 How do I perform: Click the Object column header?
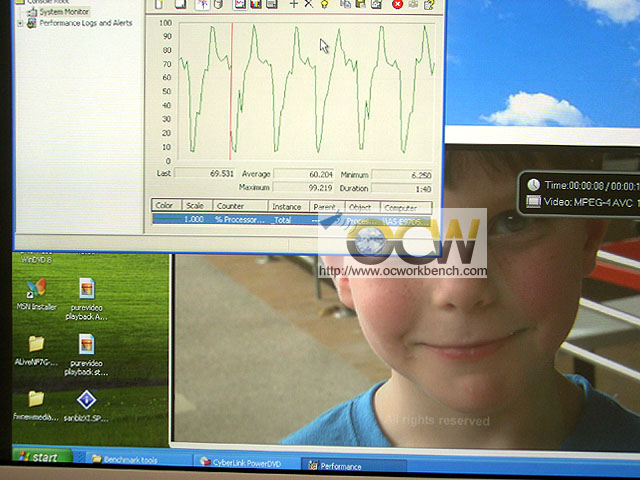coord(362,207)
